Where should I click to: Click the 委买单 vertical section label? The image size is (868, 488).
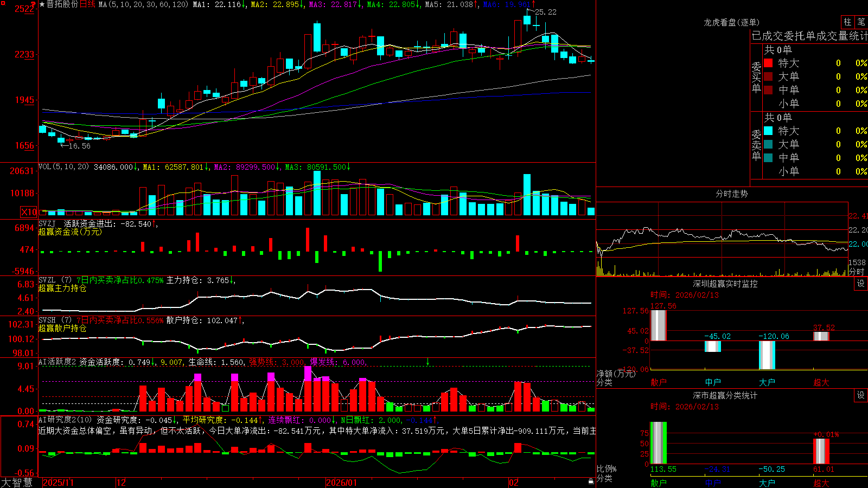coord(756,78)
